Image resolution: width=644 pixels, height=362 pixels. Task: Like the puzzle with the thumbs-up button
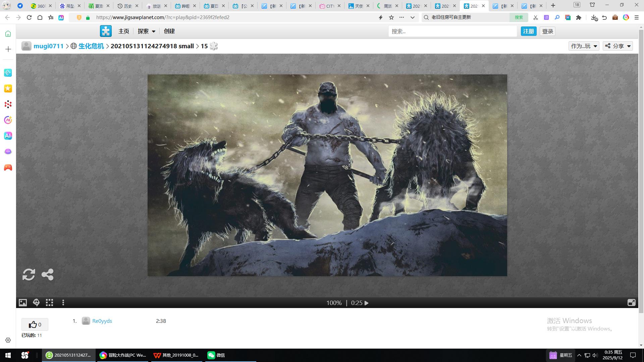pos(35,324)
